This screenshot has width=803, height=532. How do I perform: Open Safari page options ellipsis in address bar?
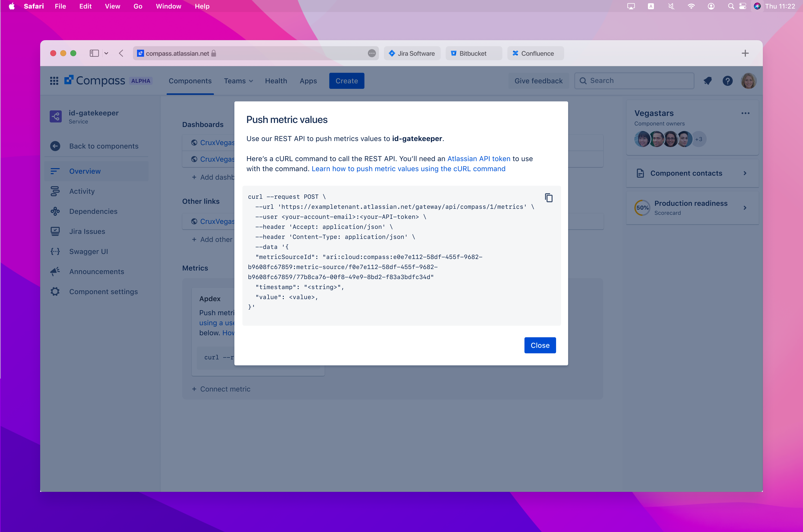(x=372, y=53)
